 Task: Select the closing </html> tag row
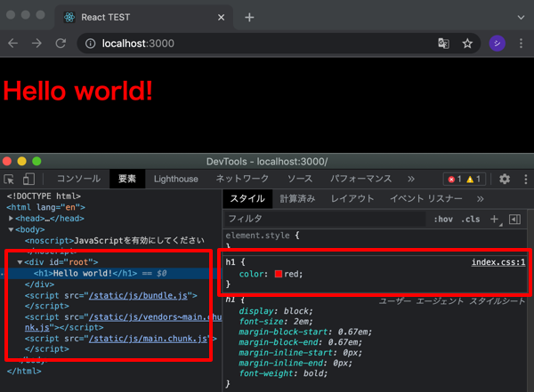pyautogui.click(x=24, y=372)
